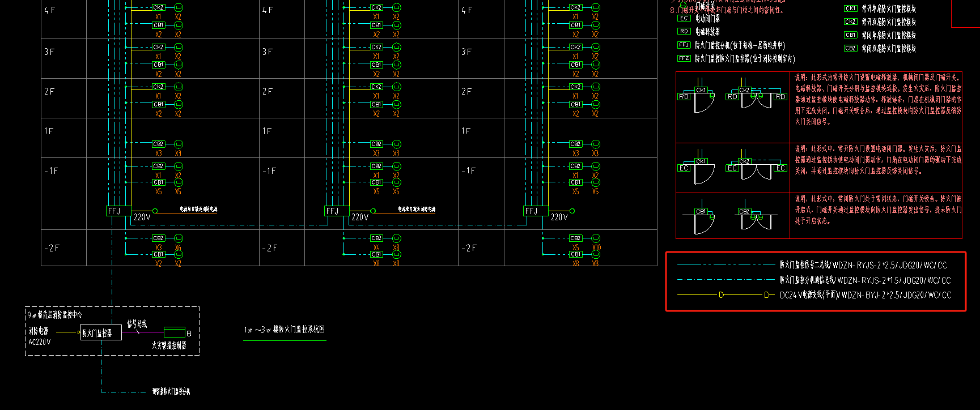The width and height of the screenshot is (980, 410).
Task: Click the legend text 电动闭门器
Action: [x=707, y=18]
